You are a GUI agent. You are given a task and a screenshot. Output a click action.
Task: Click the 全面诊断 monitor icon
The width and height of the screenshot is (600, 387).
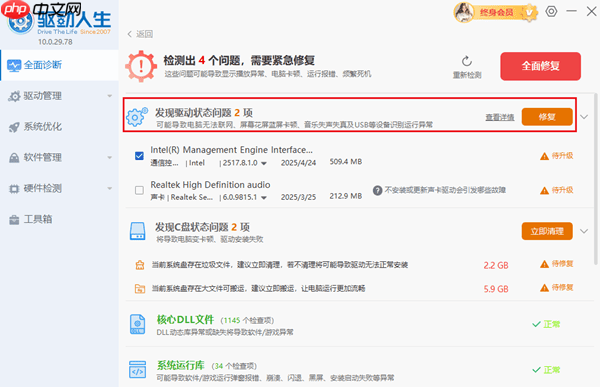14,65
